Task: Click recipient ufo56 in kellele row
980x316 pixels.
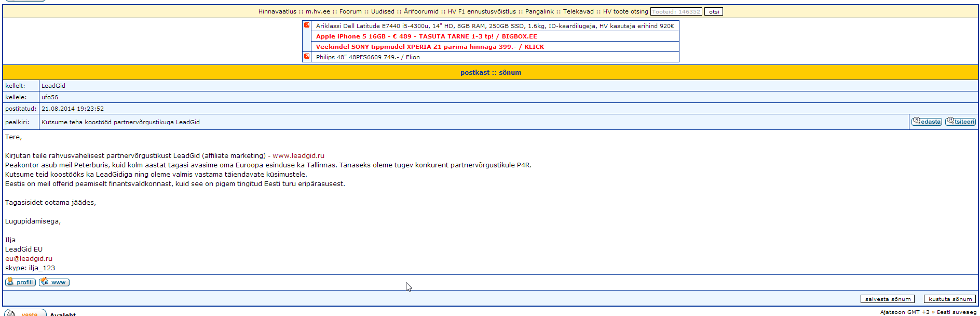Action: pyautogui.click(x=50, y=97)
